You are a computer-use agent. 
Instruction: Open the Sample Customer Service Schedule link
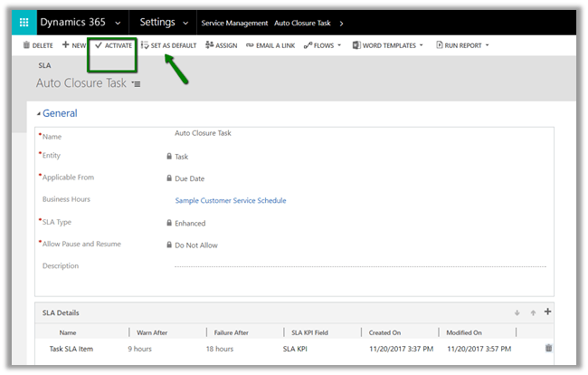pos(230,200)
